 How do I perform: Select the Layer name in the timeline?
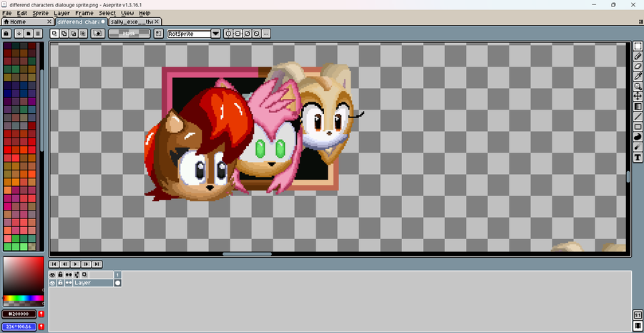tap(93, 283)
